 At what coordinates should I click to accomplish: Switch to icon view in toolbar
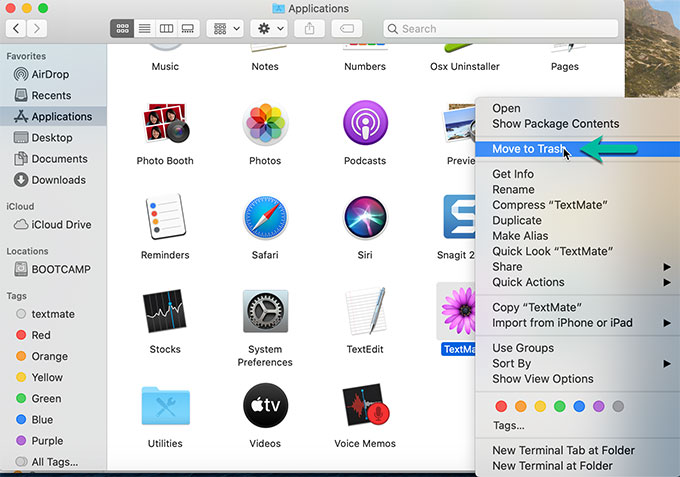[123, 29]
